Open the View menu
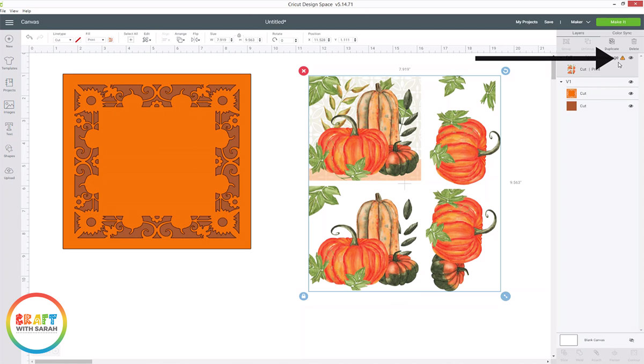 point(13,11)
